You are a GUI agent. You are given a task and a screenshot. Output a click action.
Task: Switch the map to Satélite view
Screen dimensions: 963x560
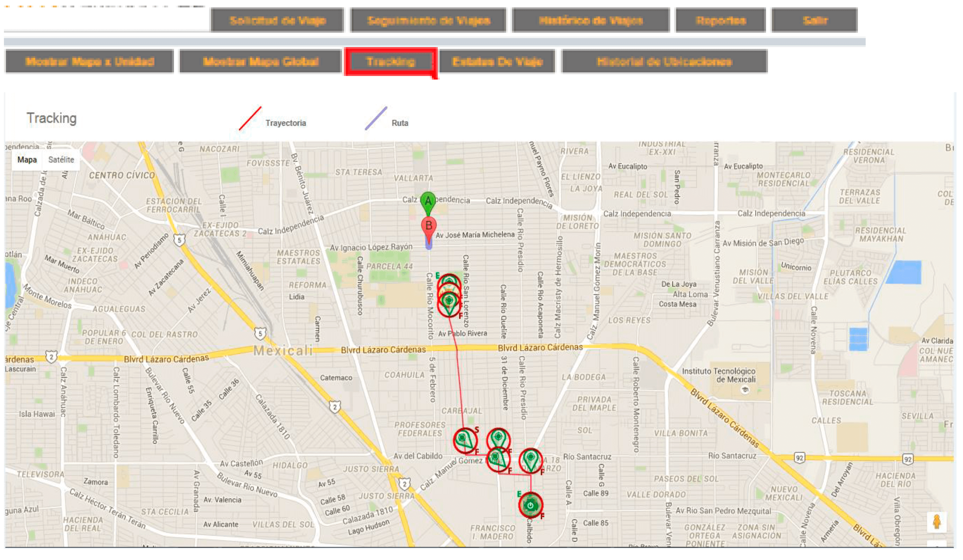61,160
